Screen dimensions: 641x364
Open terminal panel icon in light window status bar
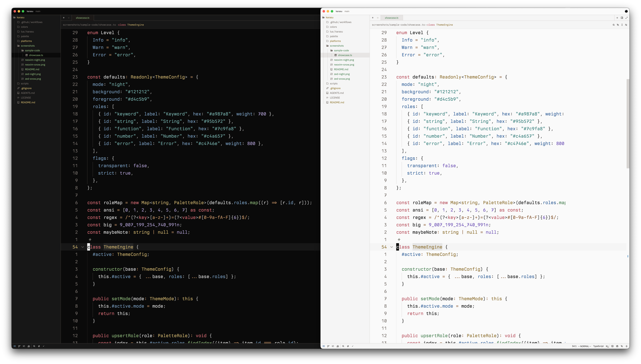[612, 346]
